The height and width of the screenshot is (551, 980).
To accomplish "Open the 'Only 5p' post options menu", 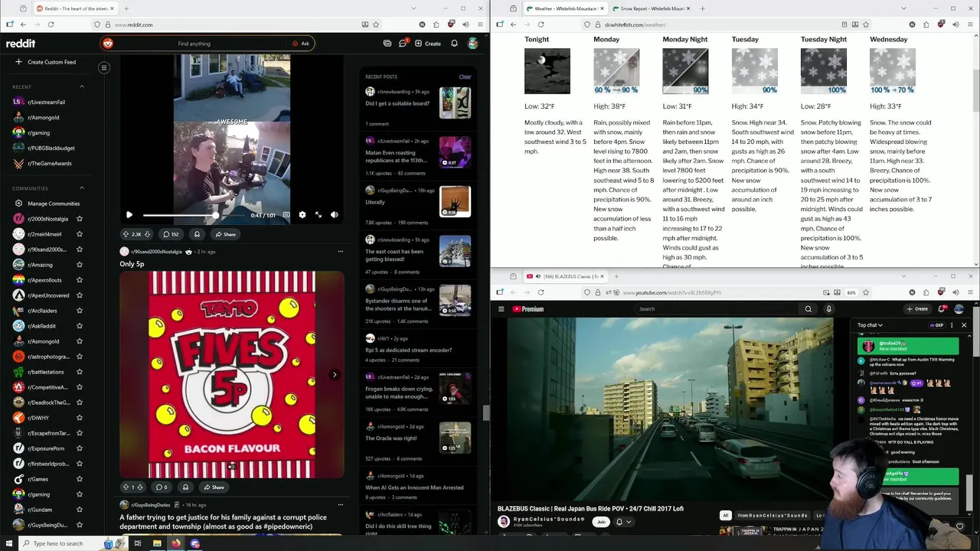I will (341, 252).
